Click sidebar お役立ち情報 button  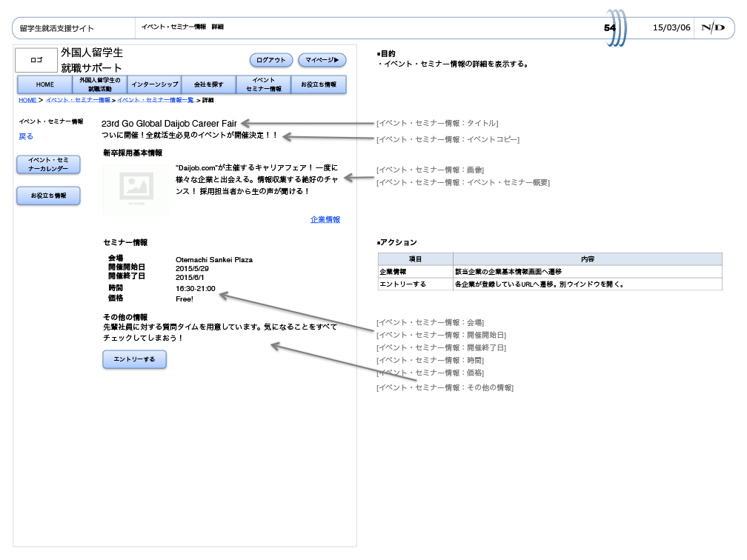(x=48, y=196)
